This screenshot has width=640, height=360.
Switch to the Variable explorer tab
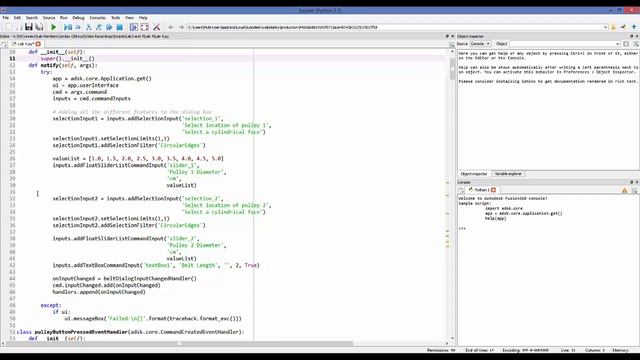coord(508,174)
